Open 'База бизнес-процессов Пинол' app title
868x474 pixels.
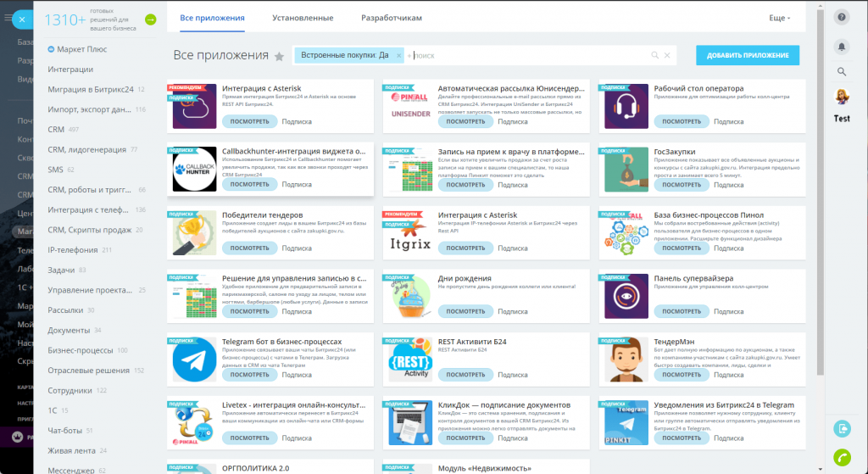[x=709, y=215]
